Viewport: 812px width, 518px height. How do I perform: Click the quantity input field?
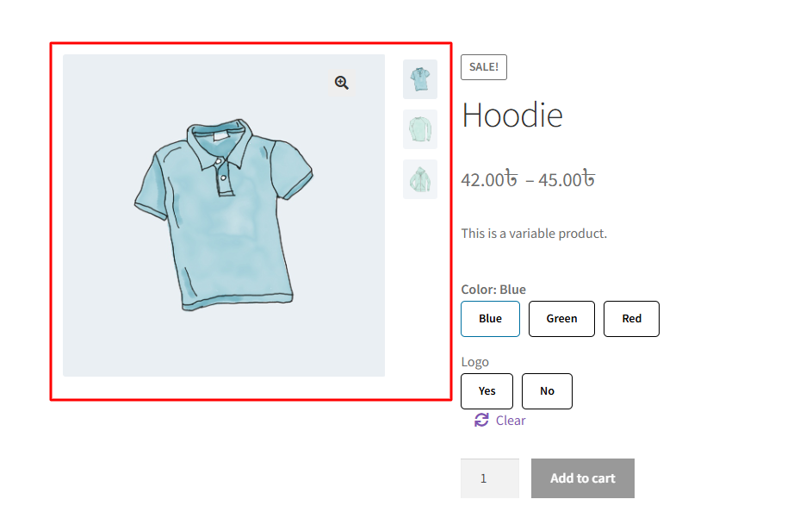[x=490, y=478]
